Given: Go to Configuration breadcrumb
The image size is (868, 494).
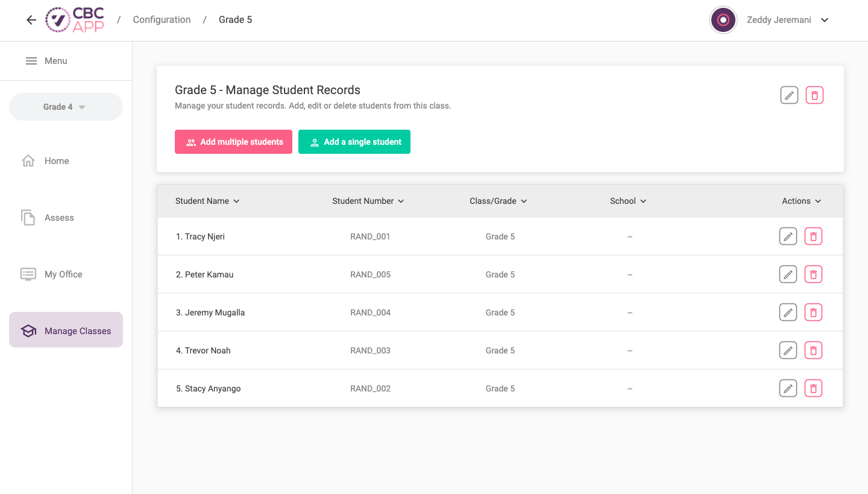Looking at the screenshot, I should 162,20.
